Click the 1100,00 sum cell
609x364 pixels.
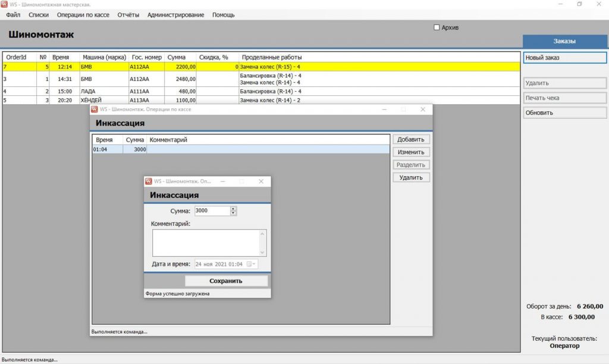click(x=181, y=101)
